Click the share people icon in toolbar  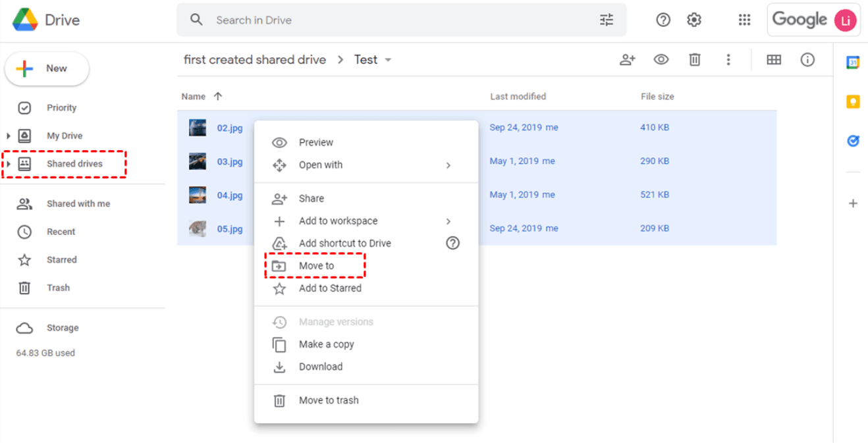click(x=628, y=60)
